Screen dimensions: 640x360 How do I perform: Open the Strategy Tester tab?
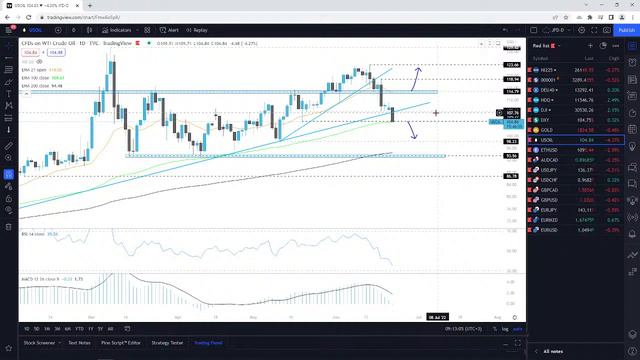click(x=167, y=343)
